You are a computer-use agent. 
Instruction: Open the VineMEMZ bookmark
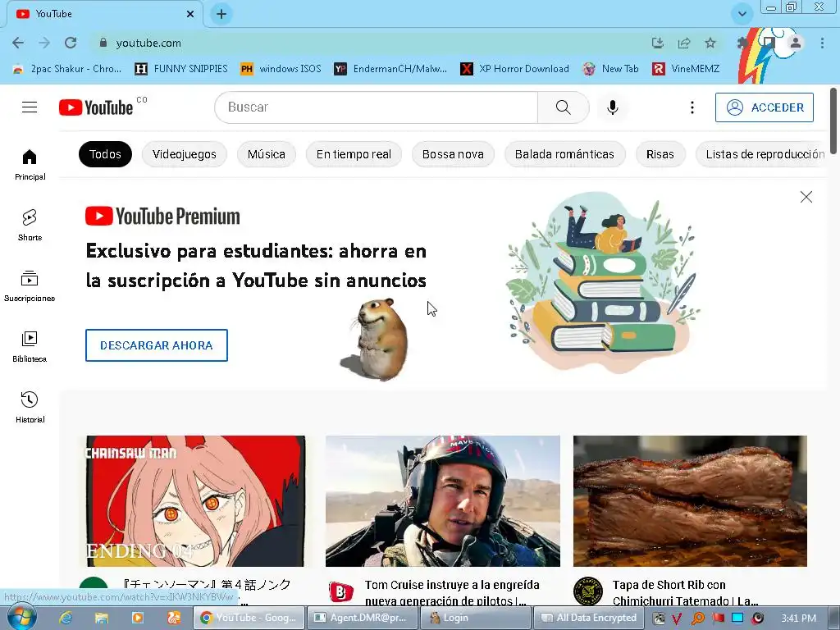[686, 69]
